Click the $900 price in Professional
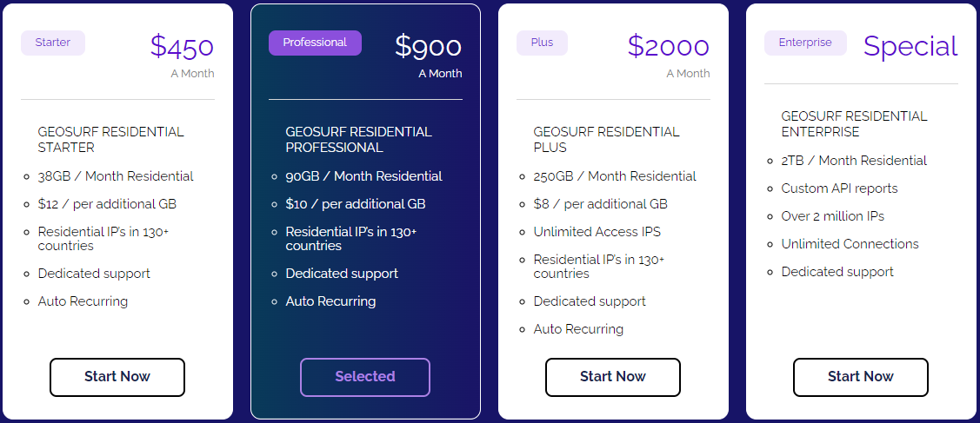This screenshot has height=423, width=980. [428, 47]
